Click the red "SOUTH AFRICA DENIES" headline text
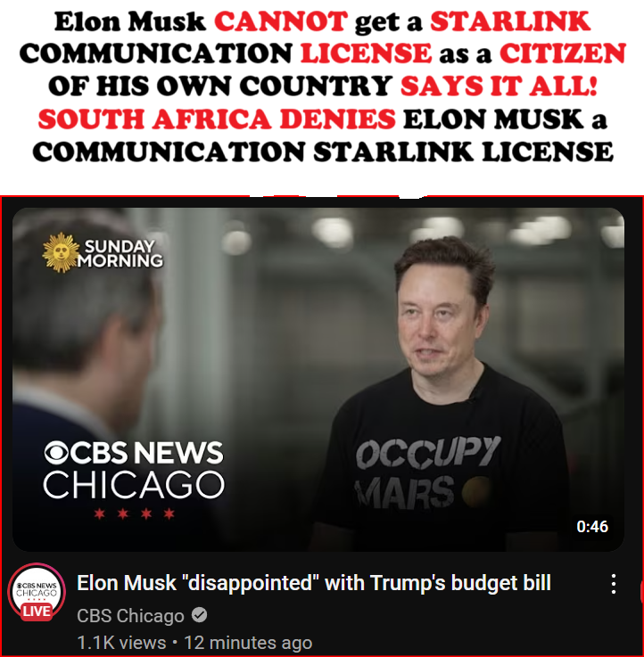 [217, 119]
